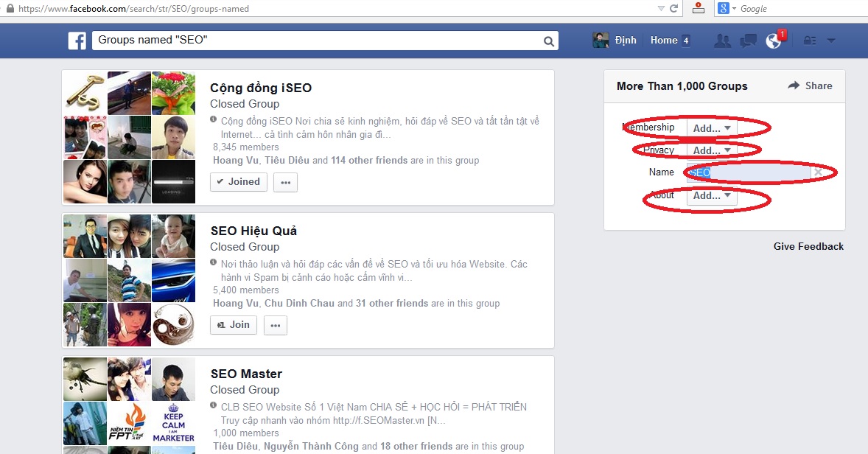Screen dimensions: 868x454
Task: Click Tiêu Diêu in Cộng đồng iSEO friends
Action: (x=287, y=160)
